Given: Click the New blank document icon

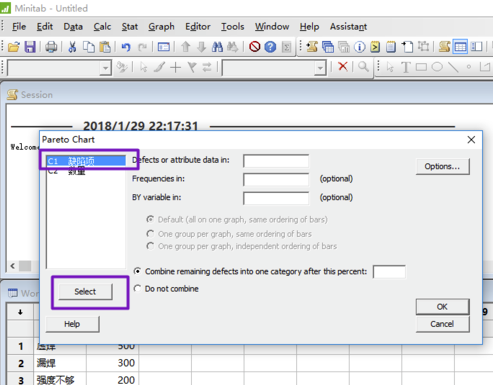Looking at the screenshot, I should coord(407,47).
